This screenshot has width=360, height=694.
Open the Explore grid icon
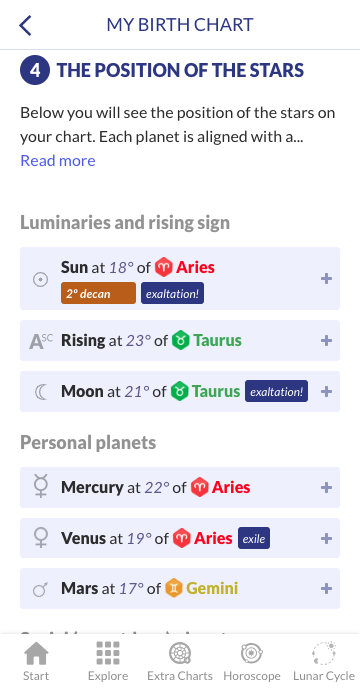(108, 654)
